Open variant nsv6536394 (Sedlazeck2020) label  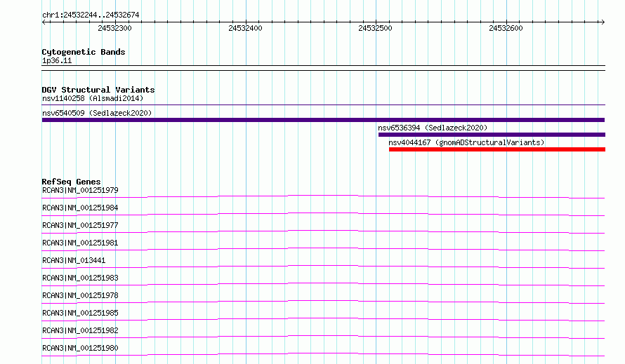click(x=433, y=128)
